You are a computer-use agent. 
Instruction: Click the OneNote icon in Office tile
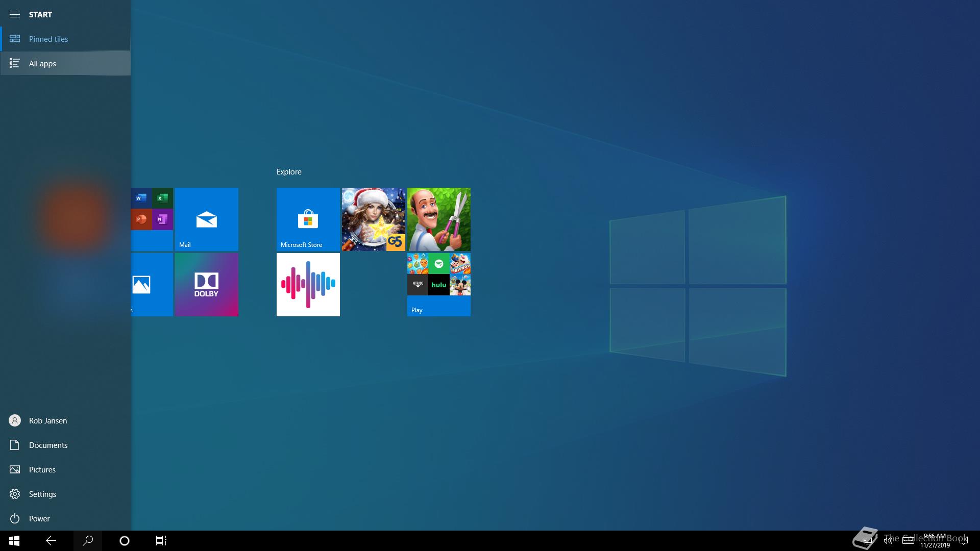pyautogui.click(x=162, y=219)
